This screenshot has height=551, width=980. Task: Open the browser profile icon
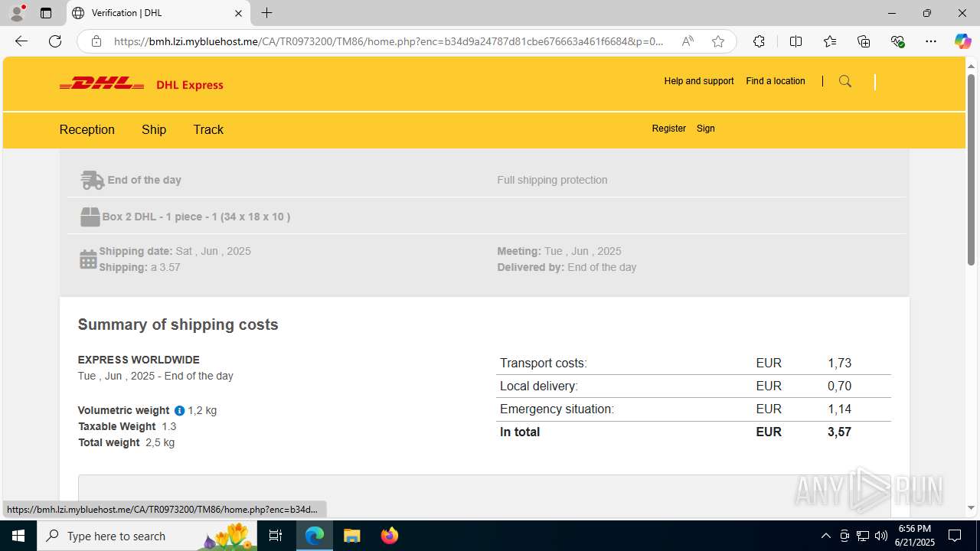pyautogui.click(x=16, y=13)
